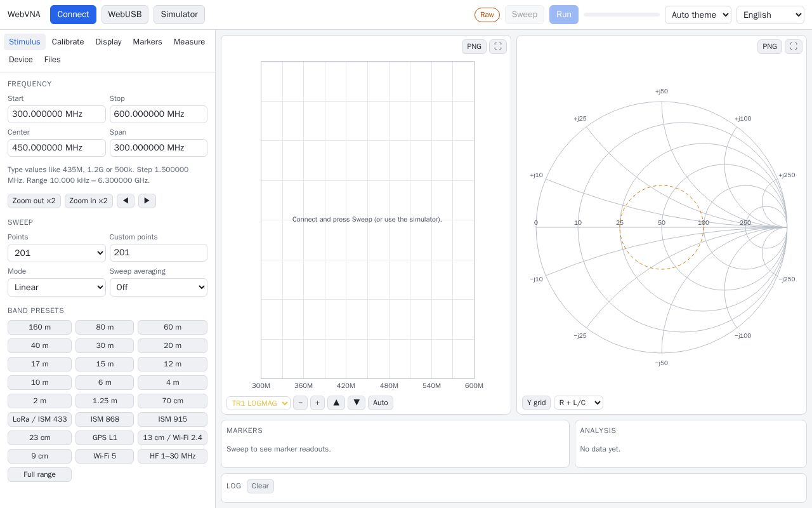The height and width of the screenshot is (508, 812).
Task: Click the minus scale button
Action: coord(301,403)
